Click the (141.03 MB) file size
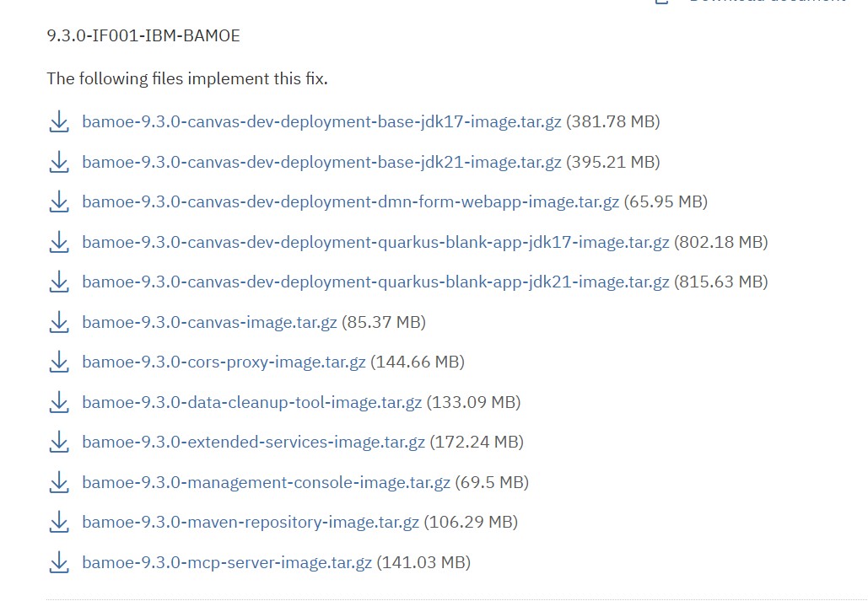 [423, 562]
